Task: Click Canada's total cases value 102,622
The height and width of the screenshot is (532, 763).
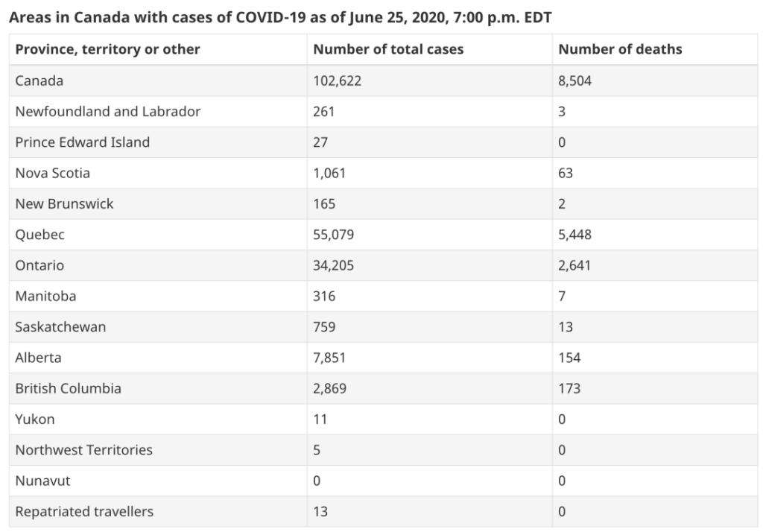Action: click(x=337, y=80)
